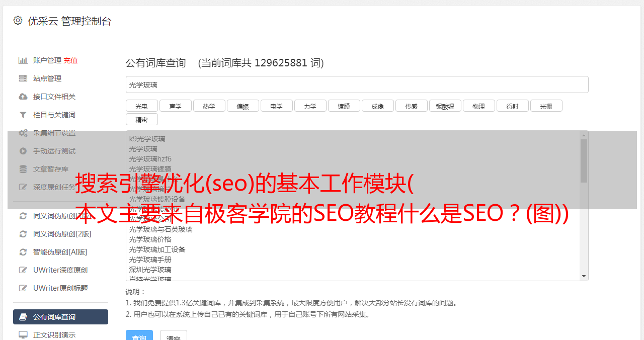
Task: Select the 光电 keyword tag
Action: click(x=141, y=106)
